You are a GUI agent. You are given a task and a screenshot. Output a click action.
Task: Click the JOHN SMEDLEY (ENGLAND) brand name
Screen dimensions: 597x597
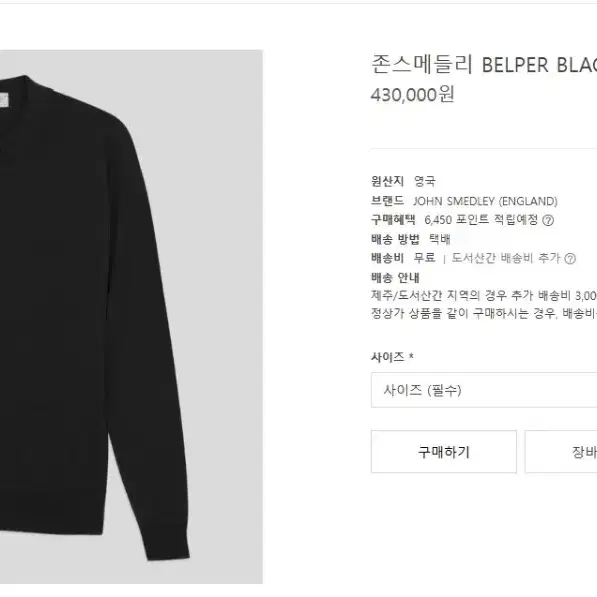point(485,201)
